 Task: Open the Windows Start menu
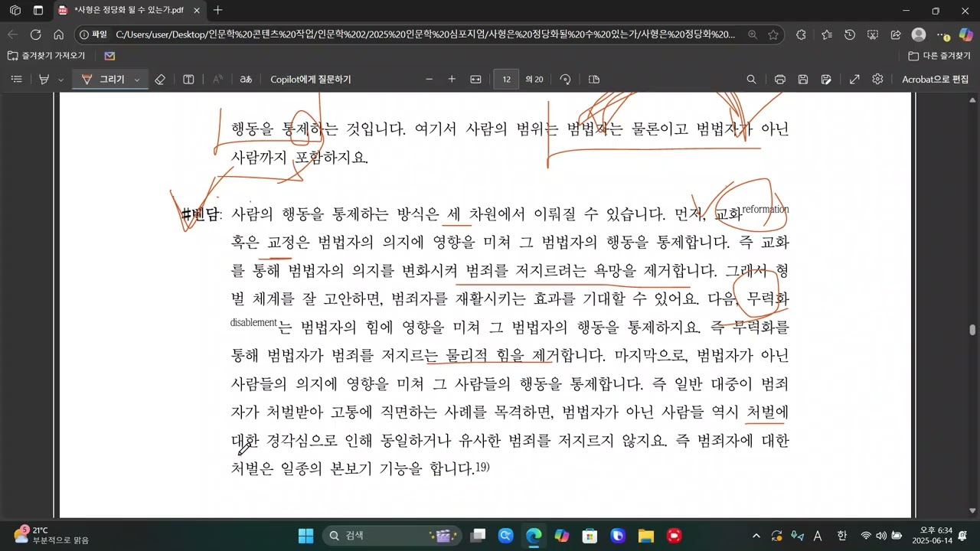tap(305, 536)
